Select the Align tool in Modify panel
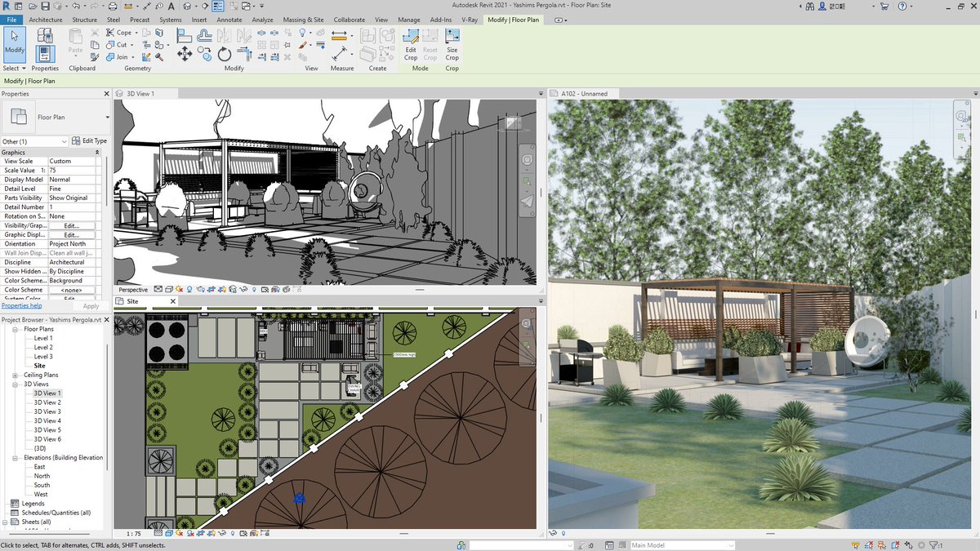The width and height of the screenshot is (980, 551). pos(185,35)
